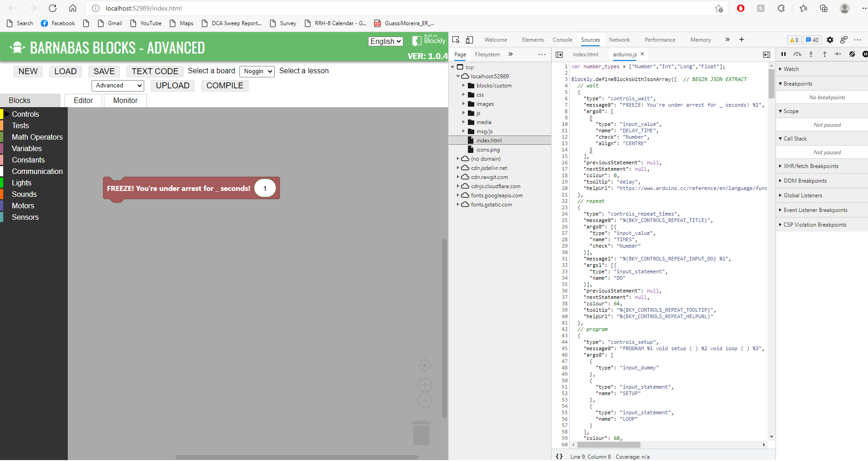Image resolution: width=868 pixels, height=461 pixels.
Task: Open the red ad blocker extension
Action: coord(741,8)
